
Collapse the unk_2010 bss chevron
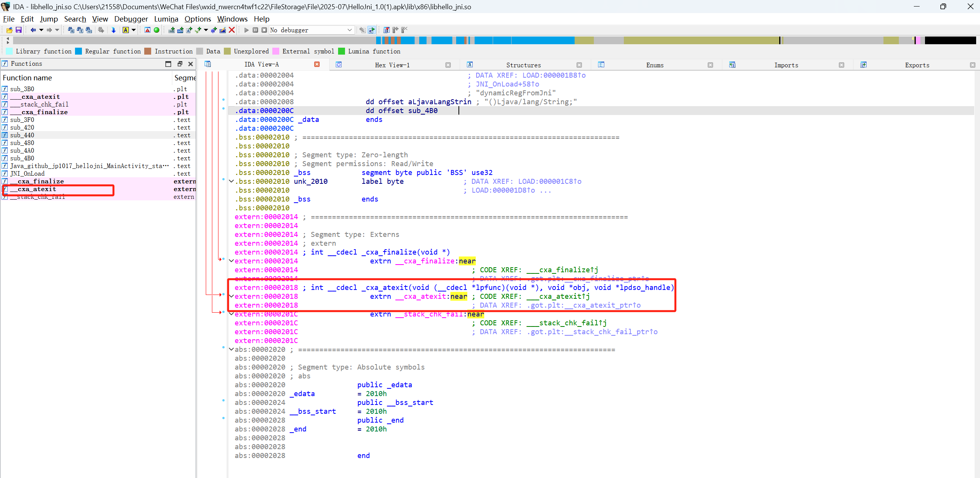[231, 182]
